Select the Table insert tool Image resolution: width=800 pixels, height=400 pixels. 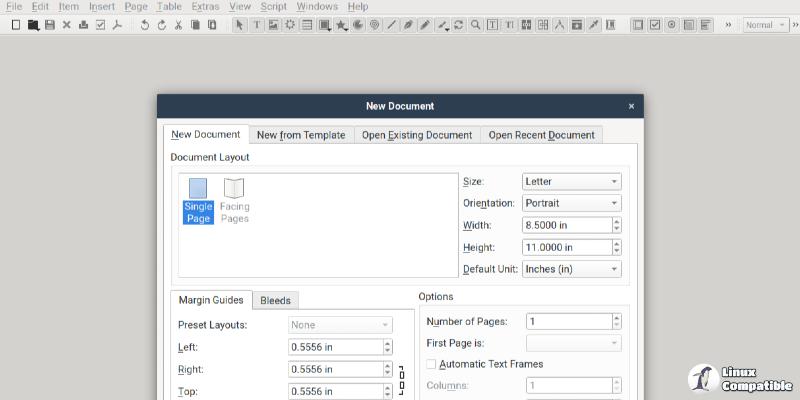[307, 25]
